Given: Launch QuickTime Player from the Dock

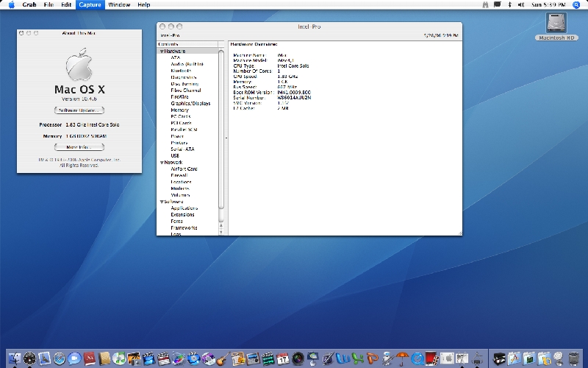Looking at the screenshot, I should click(417, 358).
